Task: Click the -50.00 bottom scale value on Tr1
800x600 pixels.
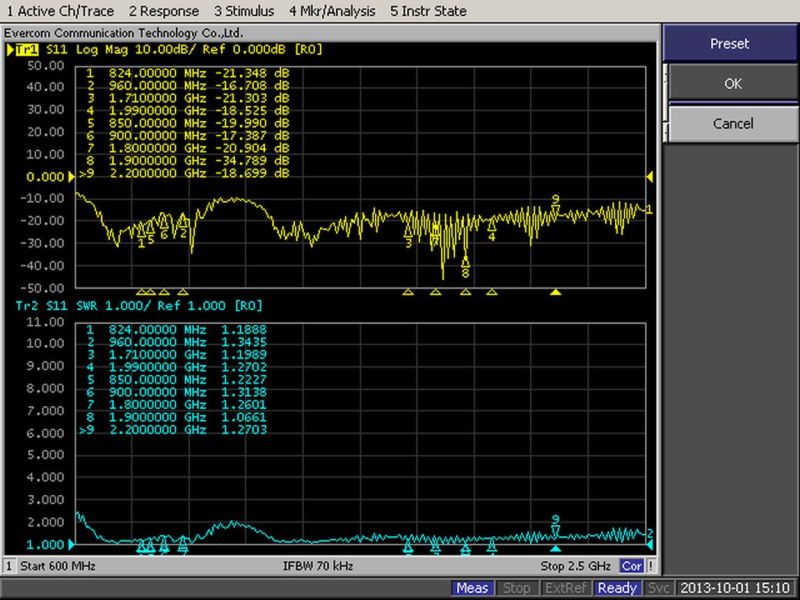Action: point(42,288)
